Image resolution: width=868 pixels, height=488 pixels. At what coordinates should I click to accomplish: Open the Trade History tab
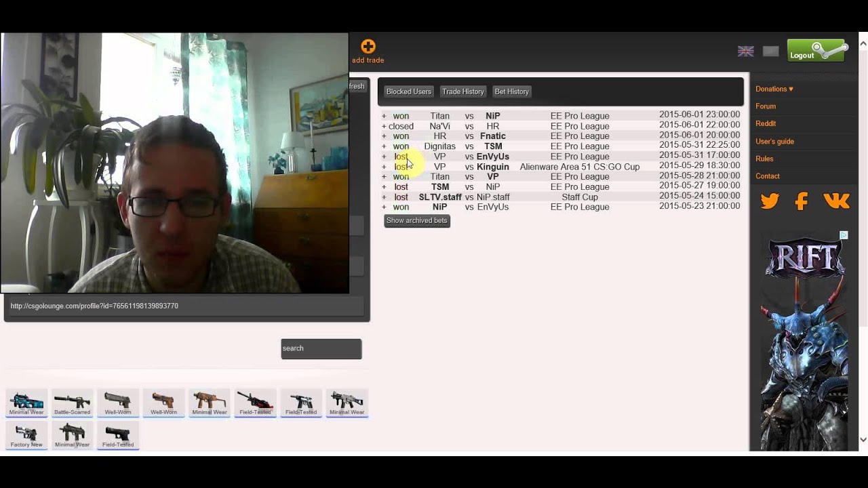[463, 91]
